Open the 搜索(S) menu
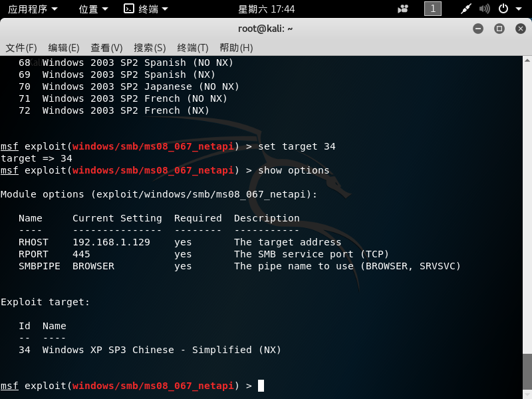This screenshot has height=399, width=532. [150, 48]
